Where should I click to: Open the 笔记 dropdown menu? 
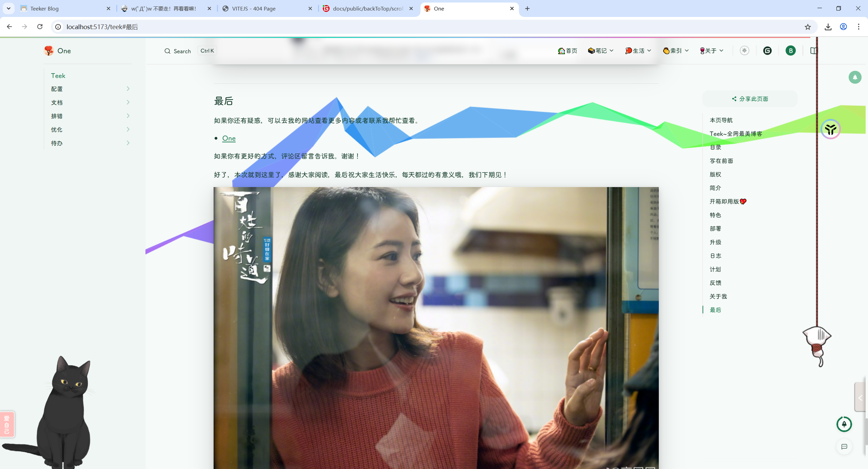pyautogui.click(x=601, y=51)
